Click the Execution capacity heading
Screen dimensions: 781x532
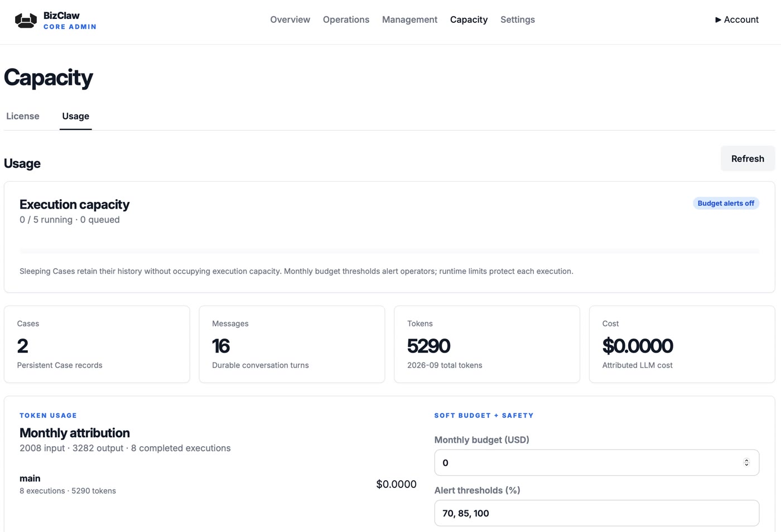(74, 205)
